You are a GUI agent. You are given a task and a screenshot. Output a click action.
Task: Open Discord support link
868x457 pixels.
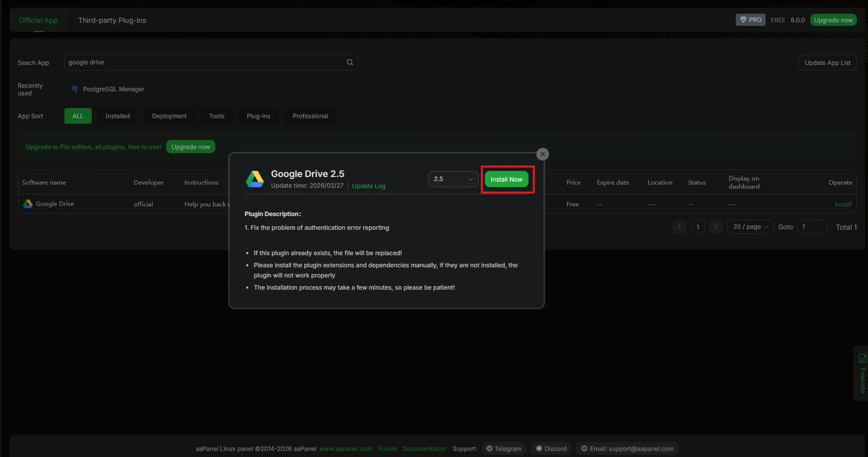pyautogui.click(x=551, y=449)
